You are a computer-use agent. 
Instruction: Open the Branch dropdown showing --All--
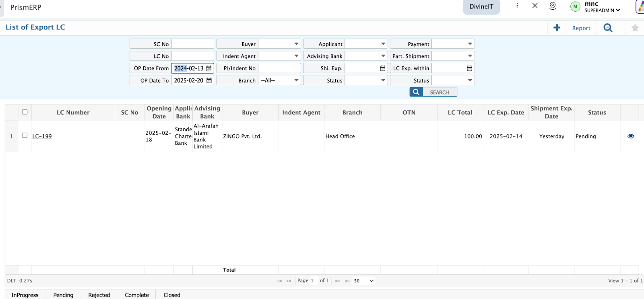pyautogui.click(x=279, y=80)
